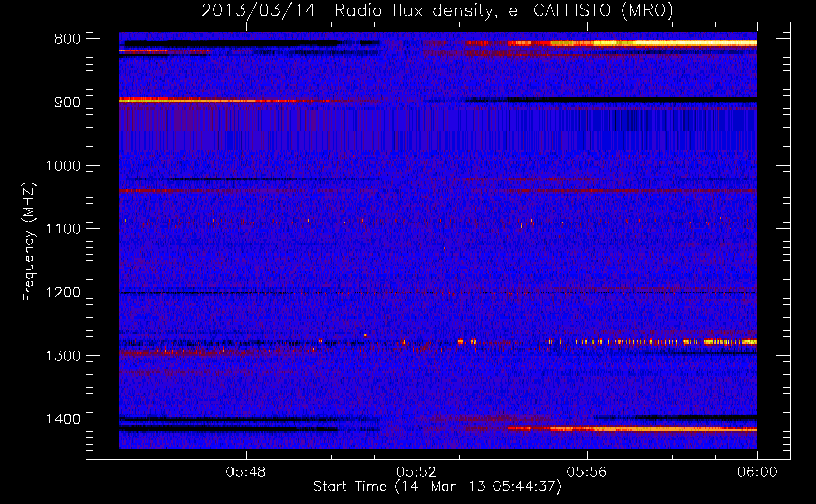The width and height of the screenshot is (816, 504).
Task: Click the 06:00 time tick label
Action: point(757,472)
